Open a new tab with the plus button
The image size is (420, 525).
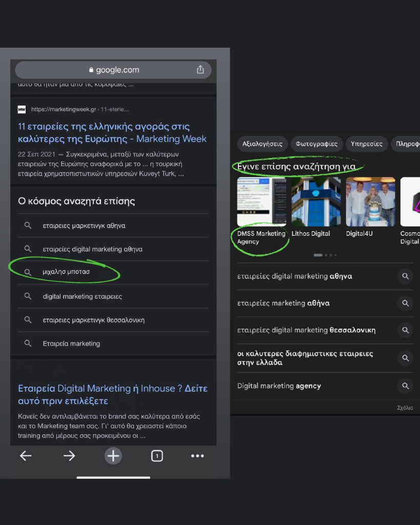pyautogui.click(x=113, y=456)
